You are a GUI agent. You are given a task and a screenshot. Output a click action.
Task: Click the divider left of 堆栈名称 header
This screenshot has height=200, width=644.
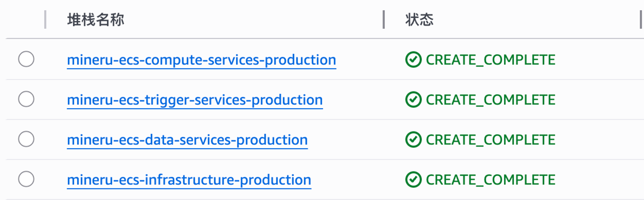click(x=45, y=20)
